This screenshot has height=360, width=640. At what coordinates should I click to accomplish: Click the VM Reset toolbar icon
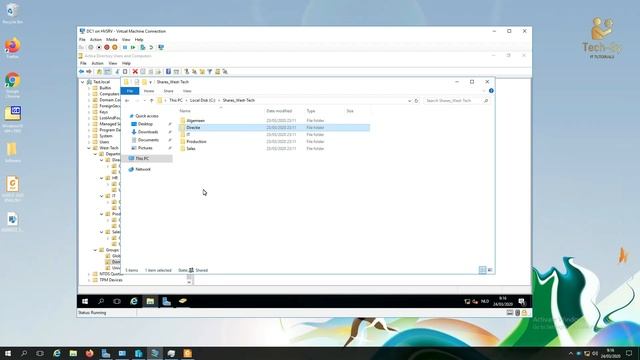(x=133, y=47)
